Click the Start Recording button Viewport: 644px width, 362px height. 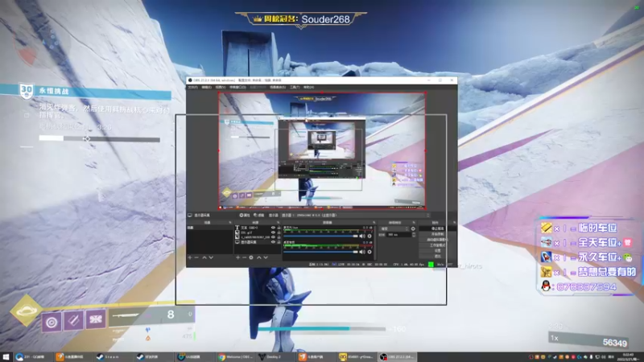tap(438, 234)
